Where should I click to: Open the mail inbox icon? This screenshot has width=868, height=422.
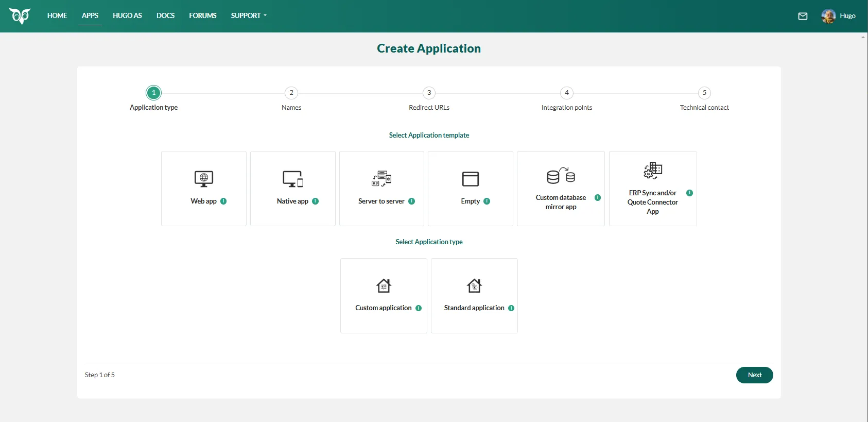pyautogui.click(x=803, y=16)
